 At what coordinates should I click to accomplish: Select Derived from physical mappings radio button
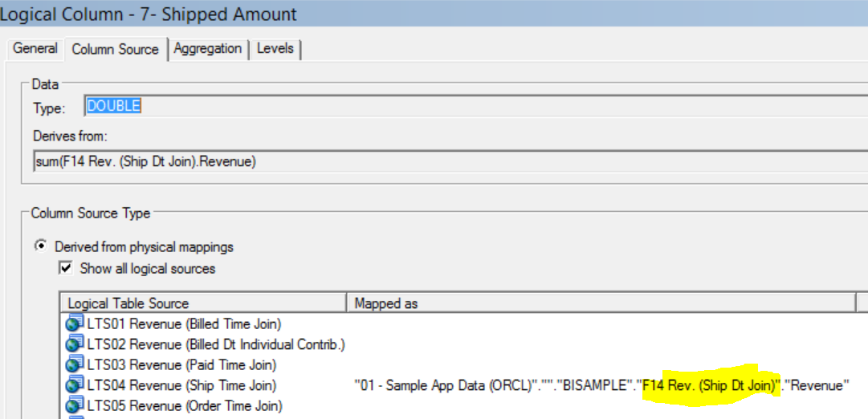[x=41, y=246]
